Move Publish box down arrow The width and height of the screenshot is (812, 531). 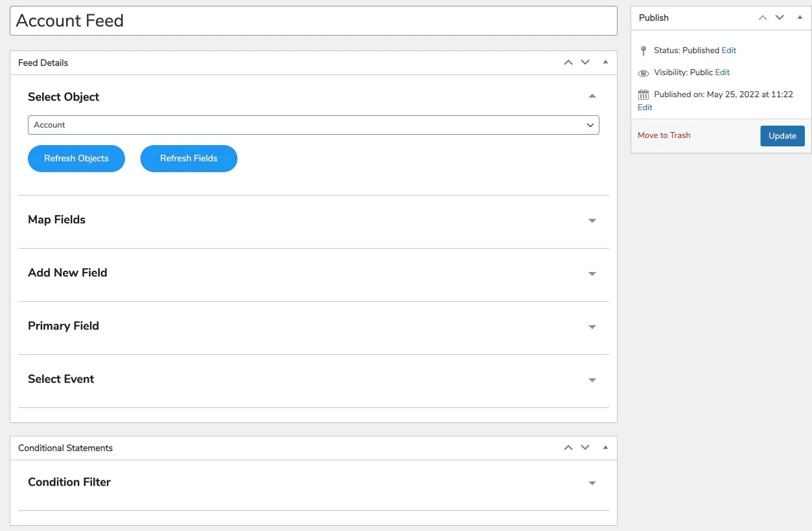(x=780, y=17)
